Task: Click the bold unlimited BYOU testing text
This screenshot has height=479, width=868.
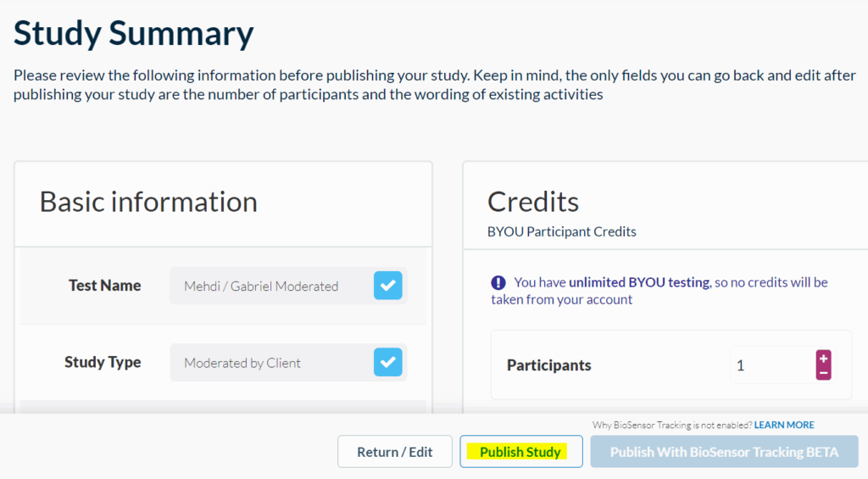Action: (x=638, y=282)
